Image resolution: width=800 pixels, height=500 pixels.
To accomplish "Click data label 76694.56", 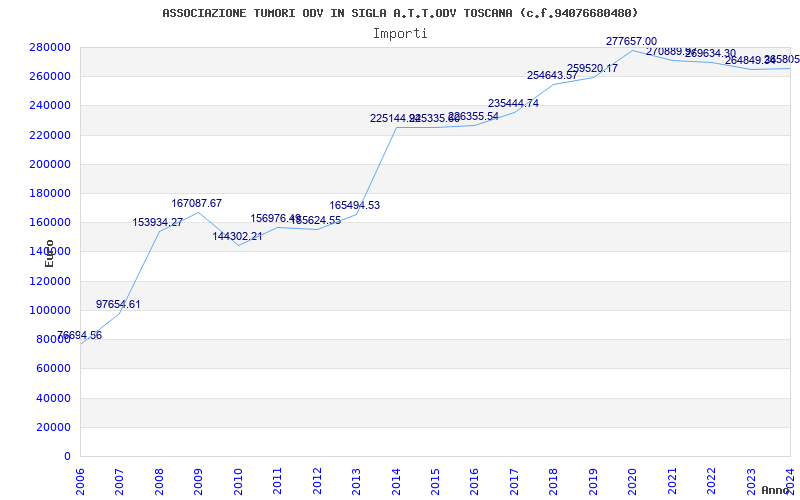I will coord(79,335).
